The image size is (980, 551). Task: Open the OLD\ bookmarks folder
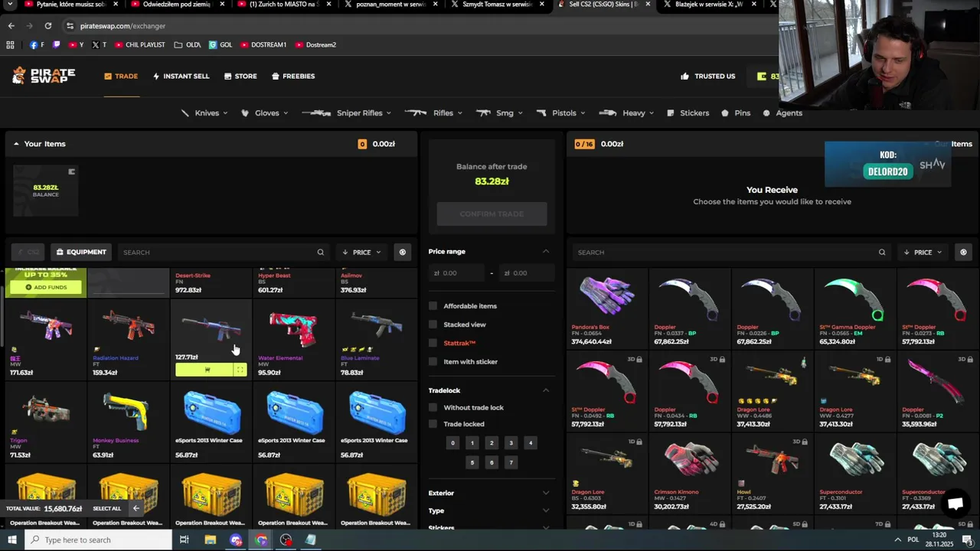click(x=188, y=45)
